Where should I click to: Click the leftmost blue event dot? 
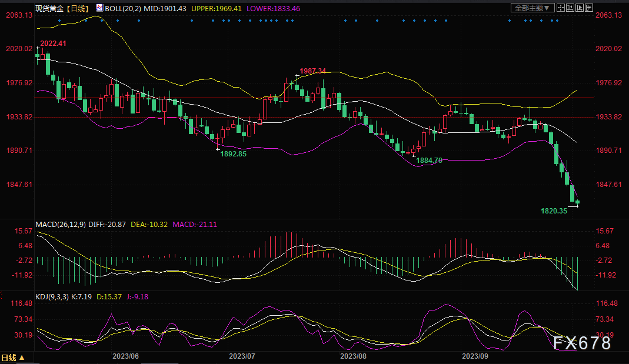coord(58,21)
